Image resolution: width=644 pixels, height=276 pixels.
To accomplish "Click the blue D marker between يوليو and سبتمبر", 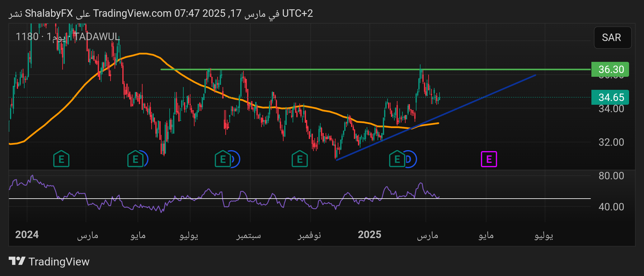I will click(236, 159).
